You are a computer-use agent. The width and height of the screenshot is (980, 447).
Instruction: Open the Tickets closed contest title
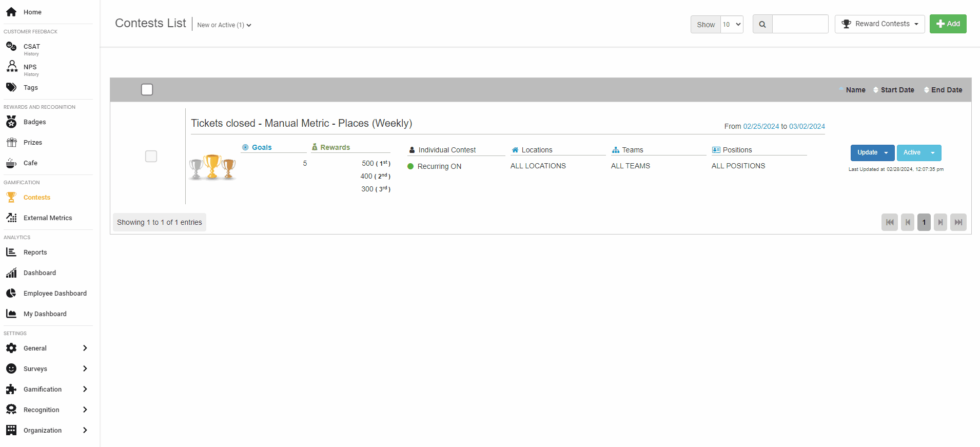302,123
